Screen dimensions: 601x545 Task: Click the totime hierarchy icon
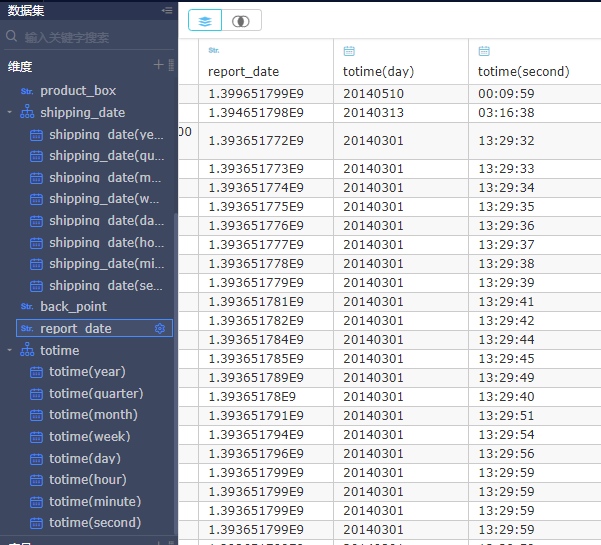click(27, 350)
